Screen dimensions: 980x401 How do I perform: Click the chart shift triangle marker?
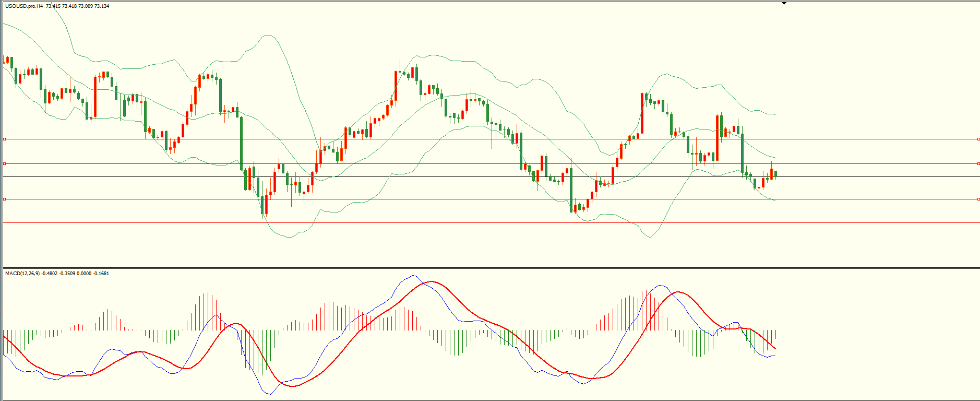pos(784,3)
